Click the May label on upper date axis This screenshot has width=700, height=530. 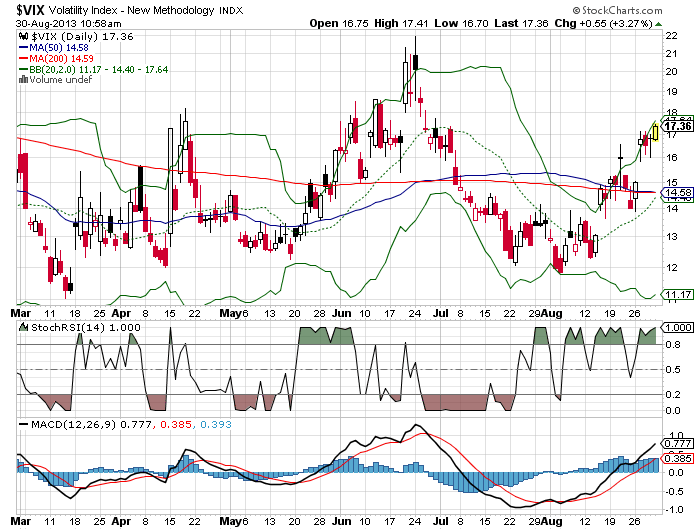pyautogui.click(x=231, y=313)
